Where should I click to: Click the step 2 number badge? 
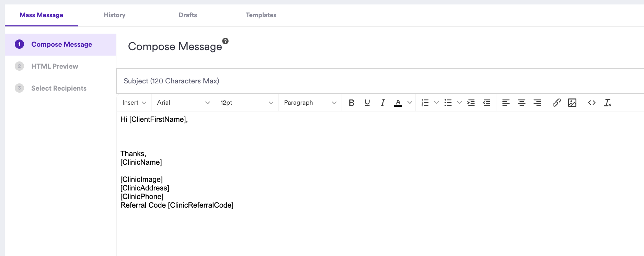pyautogui.click(x=20, y=66)
